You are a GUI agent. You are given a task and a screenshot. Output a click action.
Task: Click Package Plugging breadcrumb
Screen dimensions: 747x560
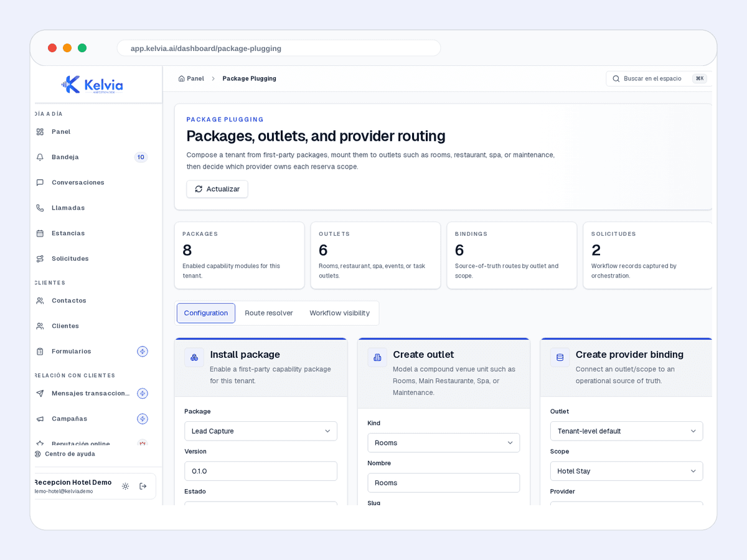click(x=250, y=79)
